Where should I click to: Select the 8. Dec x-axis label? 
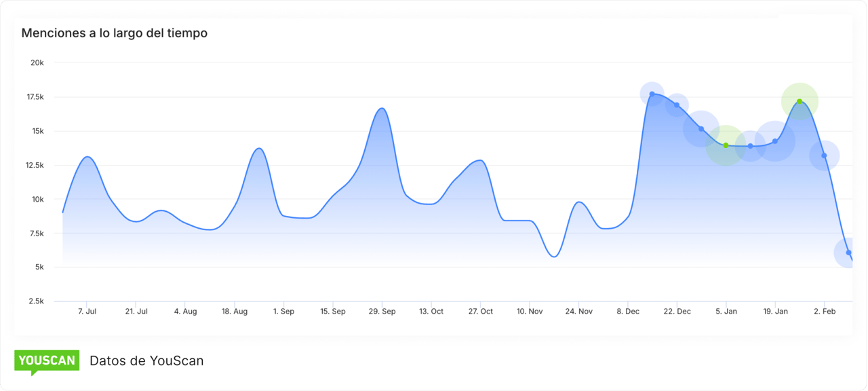tap(627, 312)
